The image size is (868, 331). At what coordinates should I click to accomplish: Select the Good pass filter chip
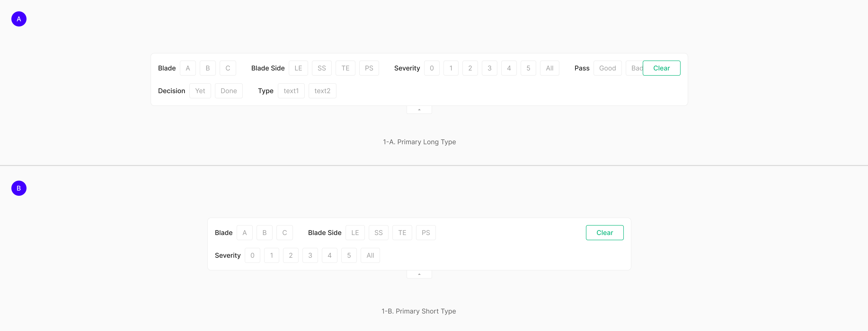click(607, 68)
